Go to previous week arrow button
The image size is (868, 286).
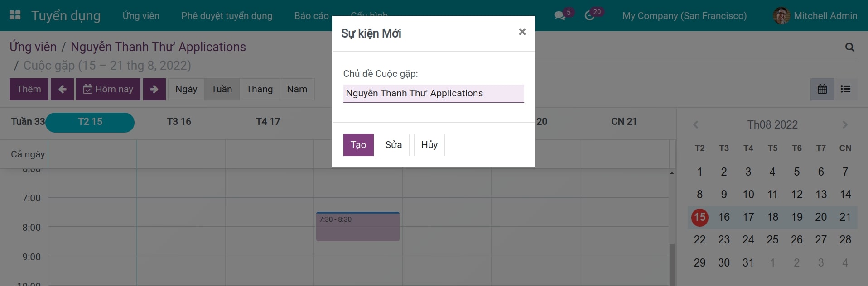pos(62,89)
